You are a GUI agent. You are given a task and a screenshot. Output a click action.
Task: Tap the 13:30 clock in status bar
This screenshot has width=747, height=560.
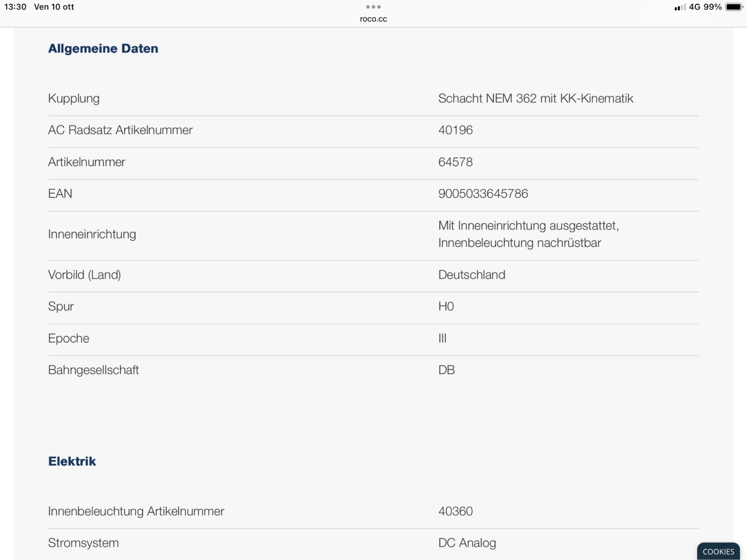(15, 7)
